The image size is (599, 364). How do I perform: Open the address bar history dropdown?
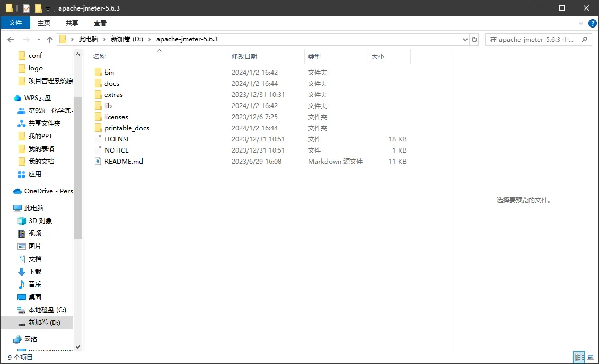pos(465,39)
